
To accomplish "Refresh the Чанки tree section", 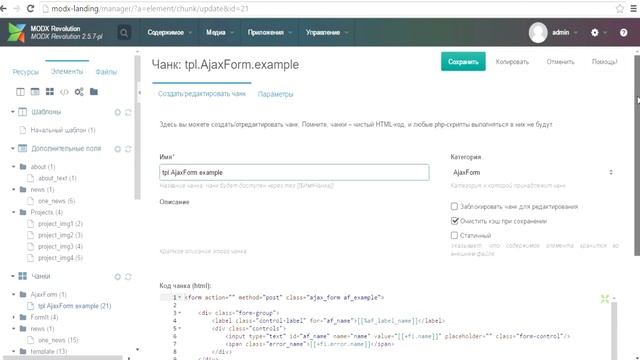I will click(128, 277).
